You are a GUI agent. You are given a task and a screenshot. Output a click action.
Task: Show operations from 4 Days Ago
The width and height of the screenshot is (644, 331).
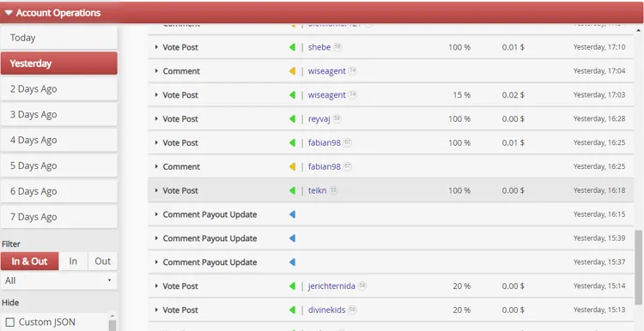point(59,140)
